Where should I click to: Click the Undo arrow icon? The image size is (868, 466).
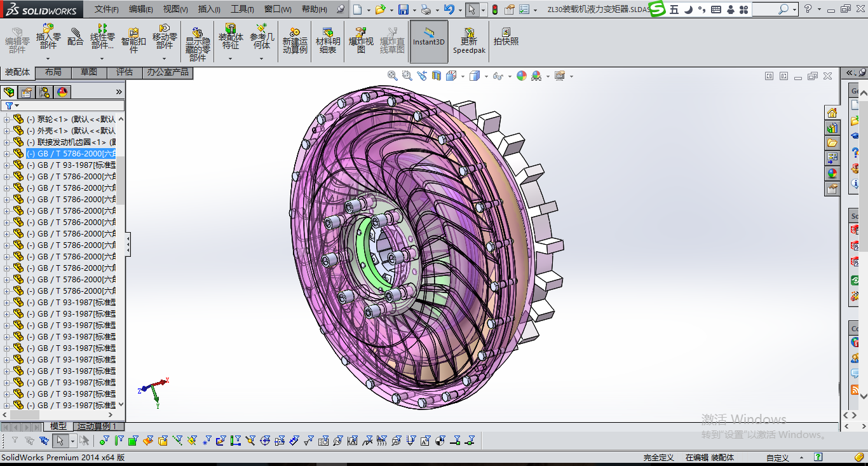(449, 10)
